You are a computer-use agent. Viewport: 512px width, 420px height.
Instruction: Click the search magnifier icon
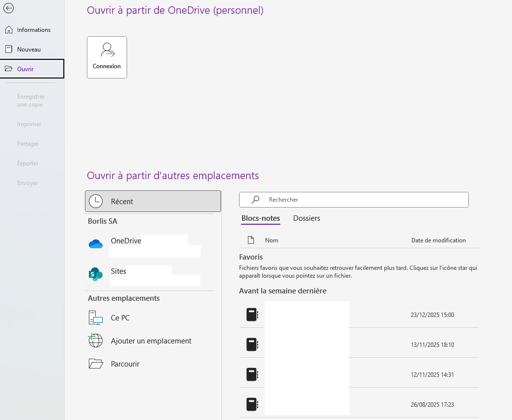[x=255, y=199]
